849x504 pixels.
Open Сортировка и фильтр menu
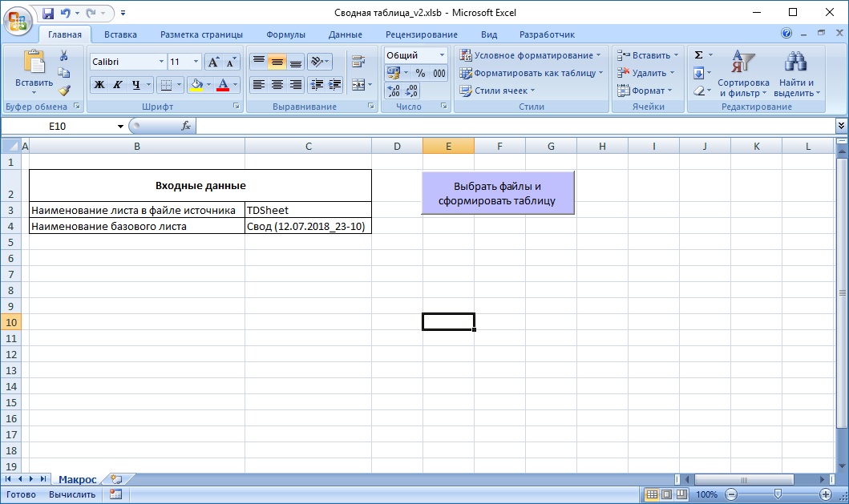pos(743,73)
